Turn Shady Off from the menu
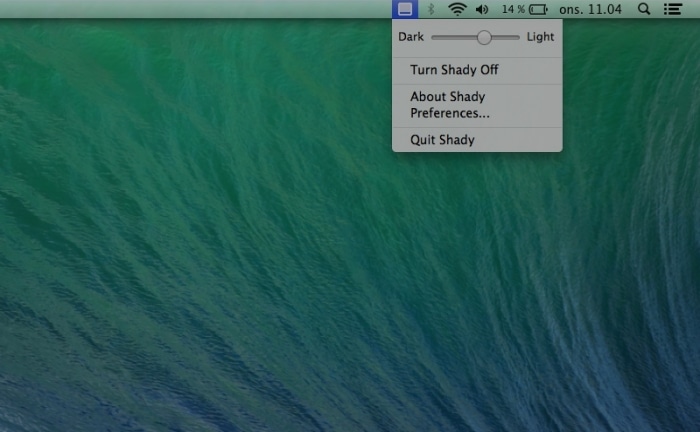The height and width of the screenshot is (432, 700). tap(454, 70)
